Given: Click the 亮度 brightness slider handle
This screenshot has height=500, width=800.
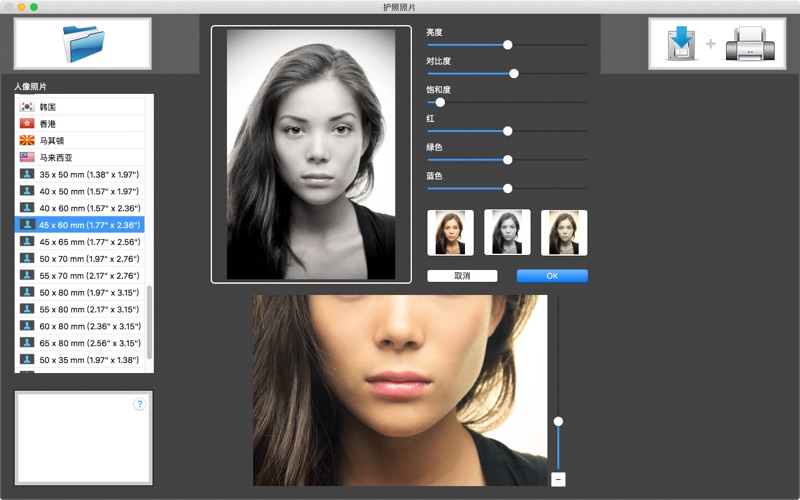Looking at the screenshot, I should coord(508,45).
